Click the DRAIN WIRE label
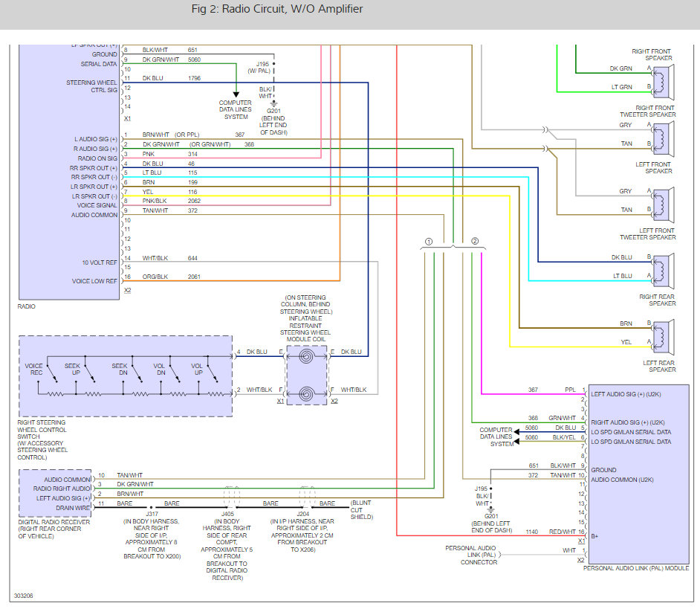 pyautogui.click(x=73, y=508)
